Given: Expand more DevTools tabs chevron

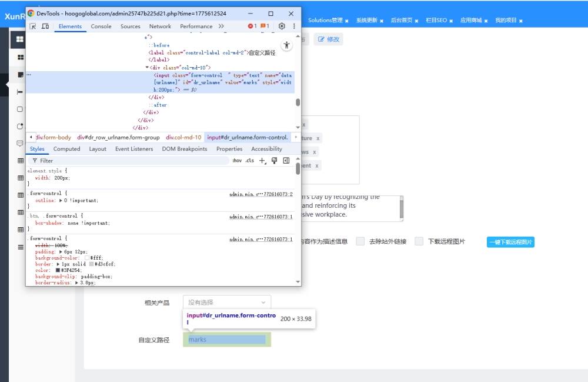Looking at the screenshot, I should point(221,26).
